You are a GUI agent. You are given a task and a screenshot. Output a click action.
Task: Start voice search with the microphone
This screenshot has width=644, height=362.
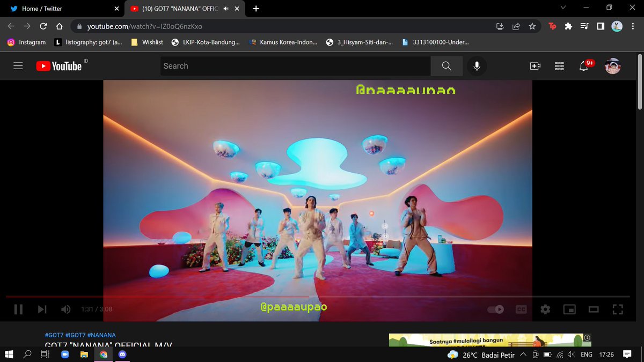pyautogui.click(x=477, y=66)
